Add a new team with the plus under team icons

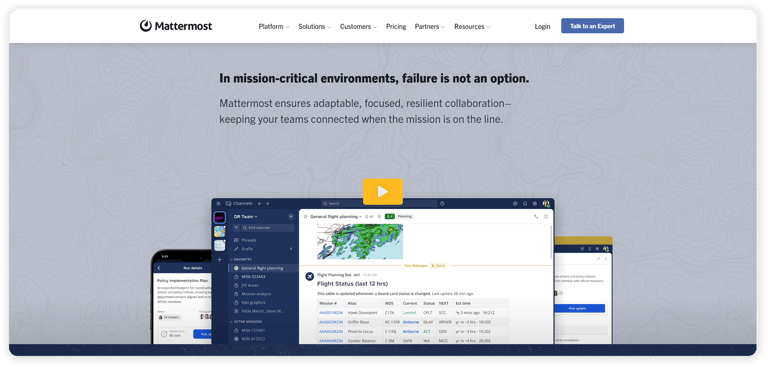219,259
